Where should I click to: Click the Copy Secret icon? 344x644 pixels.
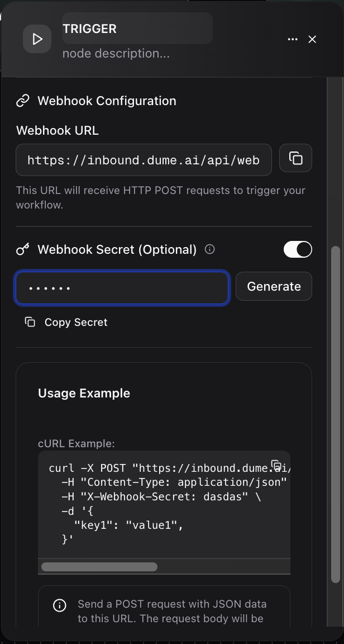(x=30, y=322)
